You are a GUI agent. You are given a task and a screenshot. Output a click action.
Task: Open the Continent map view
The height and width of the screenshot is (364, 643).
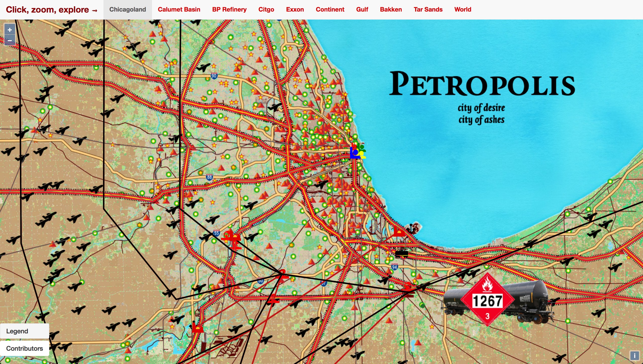pos(330,10)
